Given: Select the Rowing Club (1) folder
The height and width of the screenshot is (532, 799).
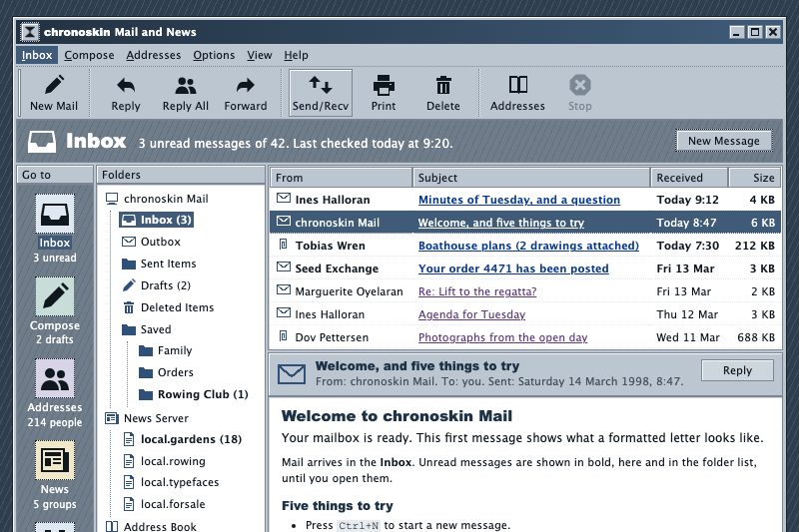Looking at the screenshot, I should 194,394.
